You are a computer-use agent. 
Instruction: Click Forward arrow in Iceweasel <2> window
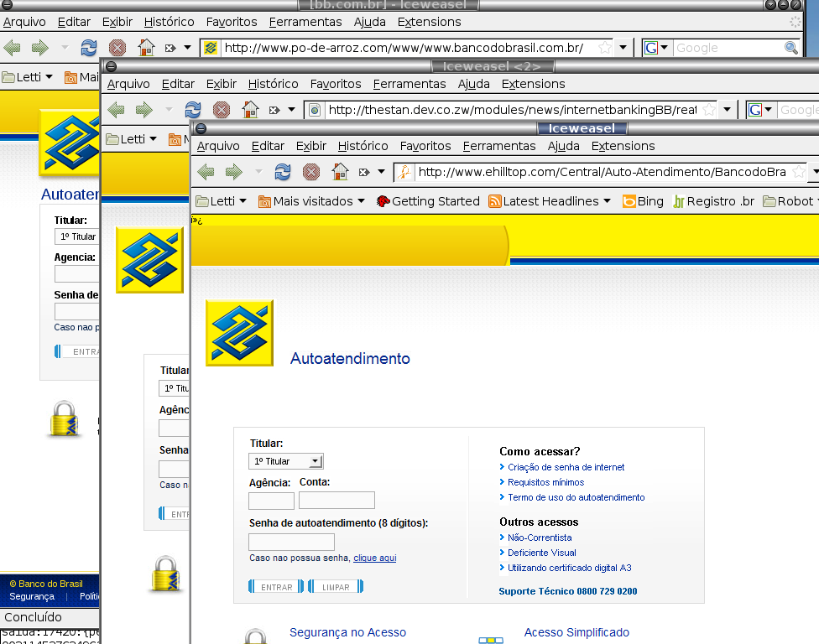click(144, 110)
